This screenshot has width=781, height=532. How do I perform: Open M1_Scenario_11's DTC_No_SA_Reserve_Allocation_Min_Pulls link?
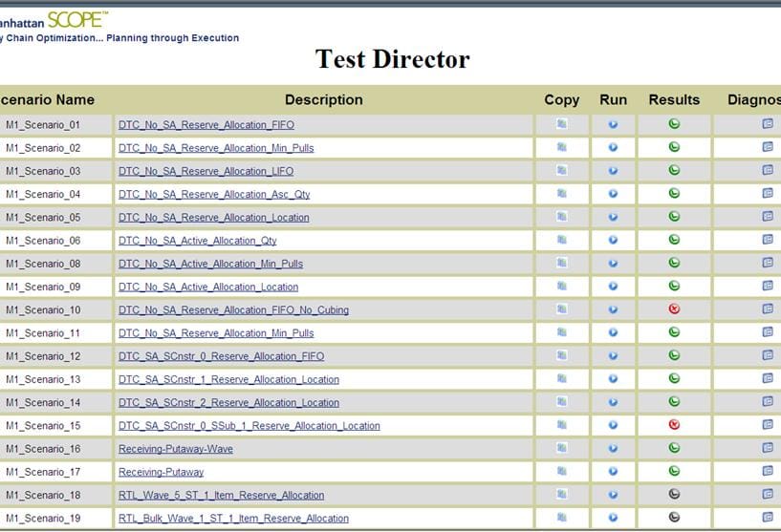click(x=216, y=333)
